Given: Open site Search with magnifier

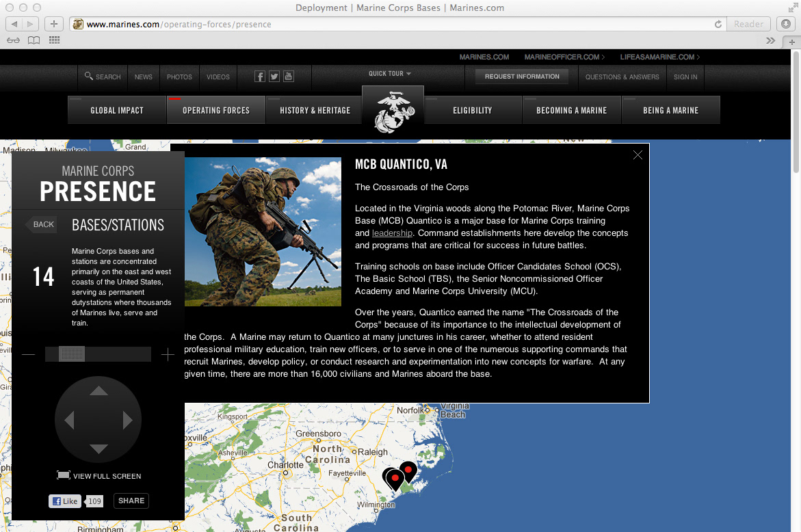Looking at the screenshot, I should 103,77.
